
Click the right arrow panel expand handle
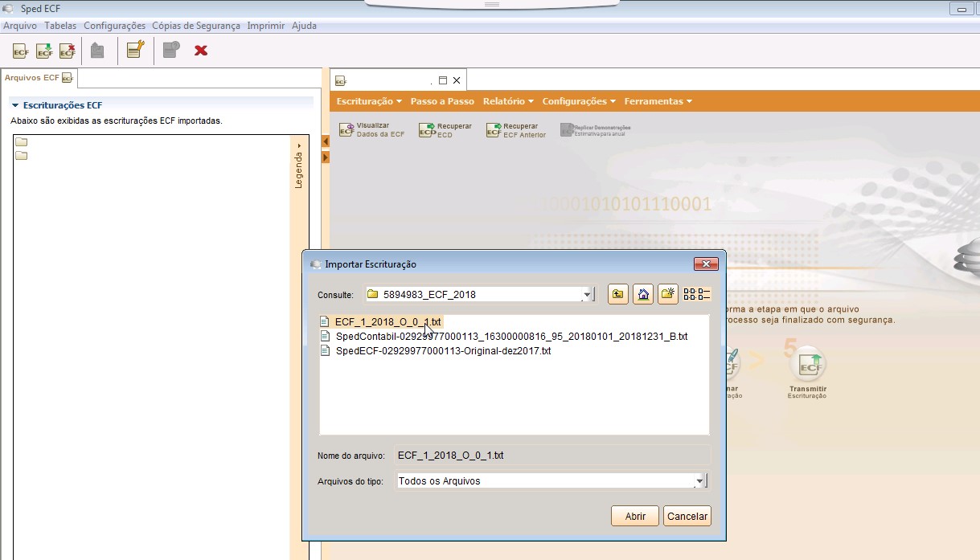(x=325, y=157)
